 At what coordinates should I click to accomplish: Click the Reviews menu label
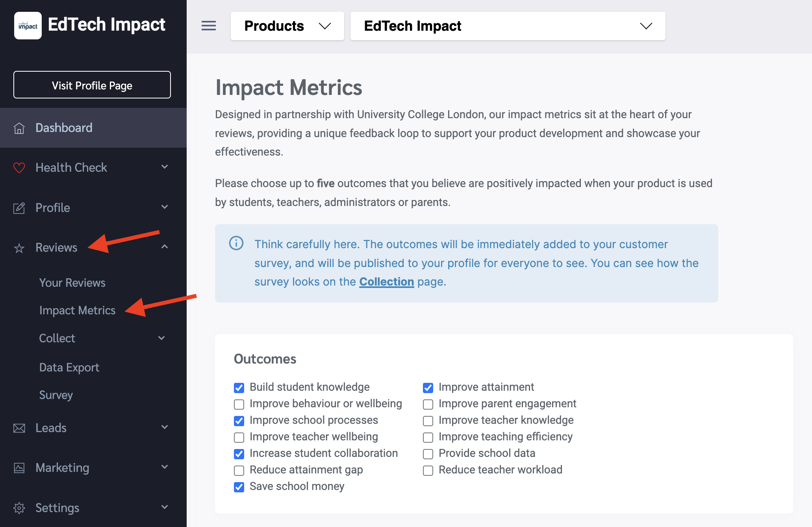56,248
